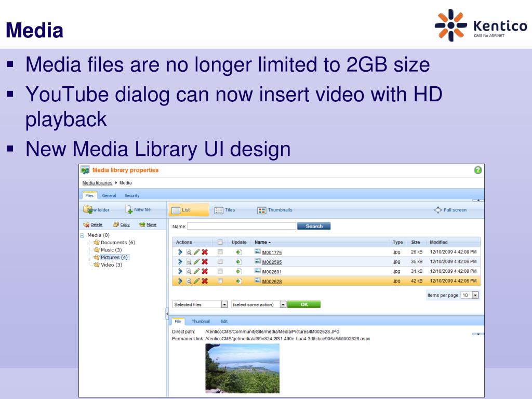532x399 pixels.
Task: Check the box for IM001775
Action: coord(220,252)
